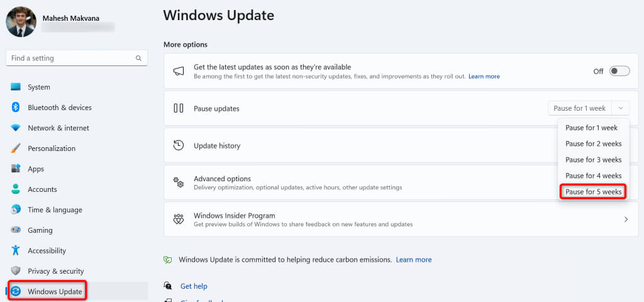Open Learn more about carbon emissions

click(413, 259)
